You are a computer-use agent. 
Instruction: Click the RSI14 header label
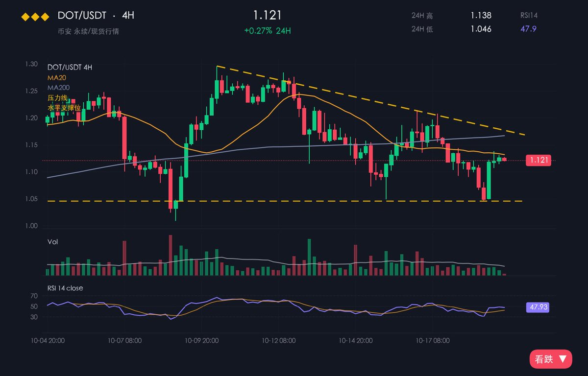click(528, 16)
